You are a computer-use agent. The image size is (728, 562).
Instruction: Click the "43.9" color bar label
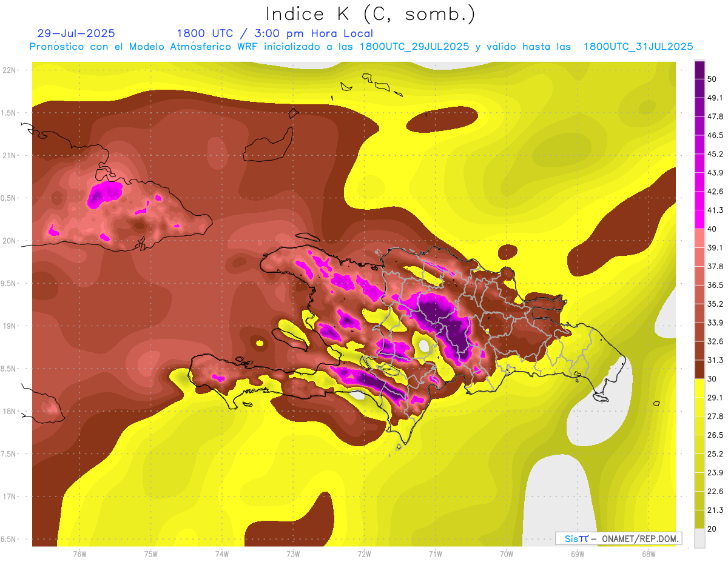[x=716, y=173]
